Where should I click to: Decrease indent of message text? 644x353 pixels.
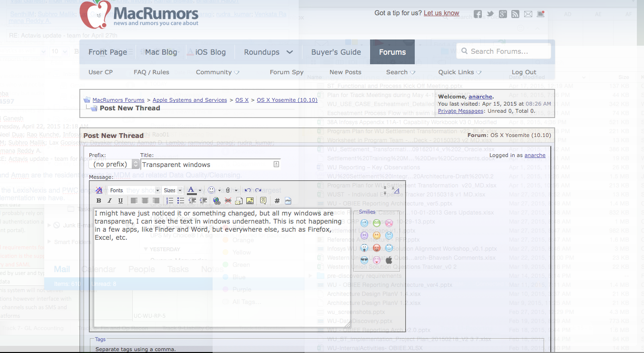pos(192,201)
